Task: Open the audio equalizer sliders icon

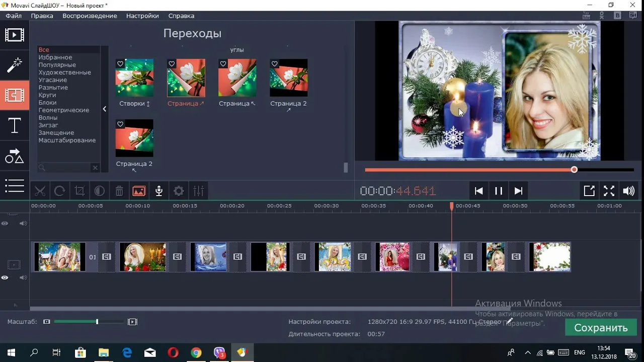Action: [x=199, y=191]
